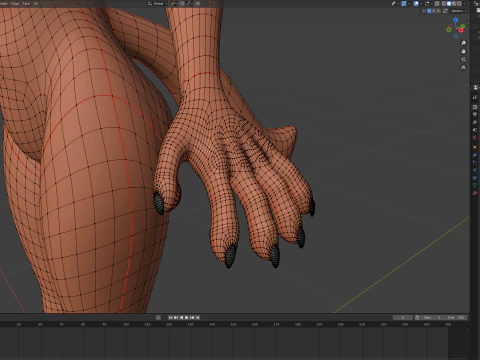Toggle mesh auto-merge/mirror option left of X

pyautogui.click(x=424, y=11)
